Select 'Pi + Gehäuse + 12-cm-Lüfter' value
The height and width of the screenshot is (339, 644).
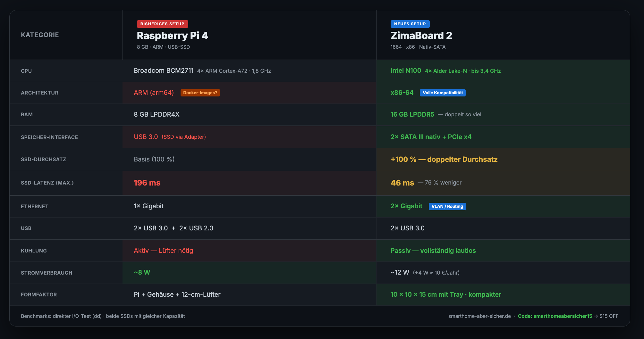[x=177, y=294]
